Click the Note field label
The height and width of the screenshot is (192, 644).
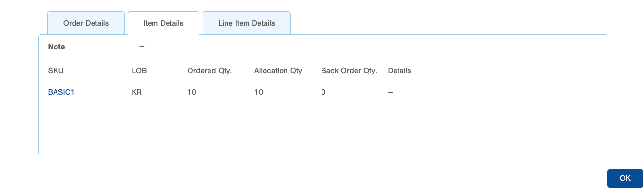57,47
